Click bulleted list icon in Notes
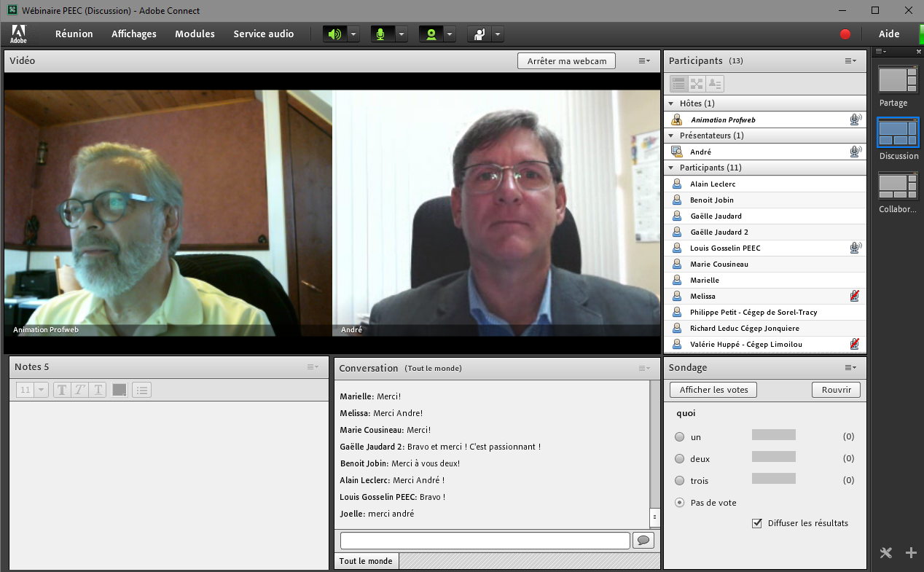 142,390
